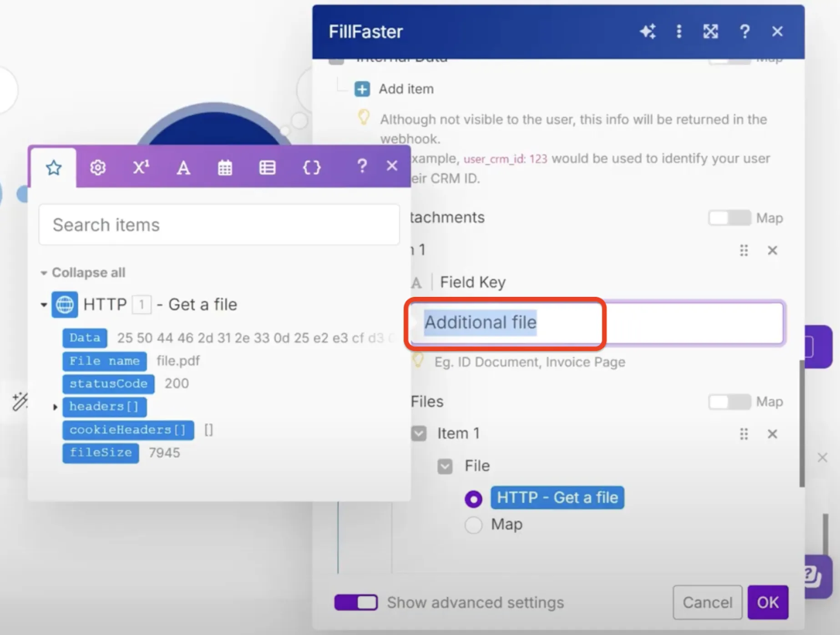Viewport: 840px width, 635px height.
Task: Switch to text functions tab
Action: 183,168
